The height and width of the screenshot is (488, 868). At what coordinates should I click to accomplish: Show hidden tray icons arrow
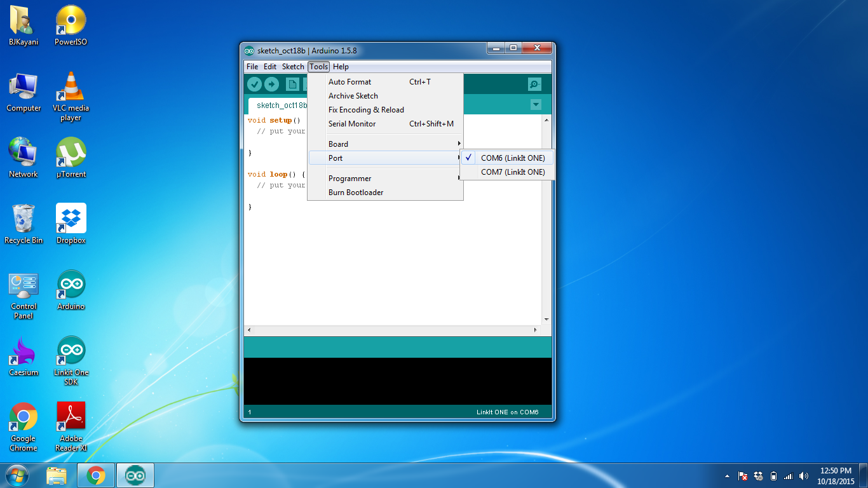click(x=727, y=476)
